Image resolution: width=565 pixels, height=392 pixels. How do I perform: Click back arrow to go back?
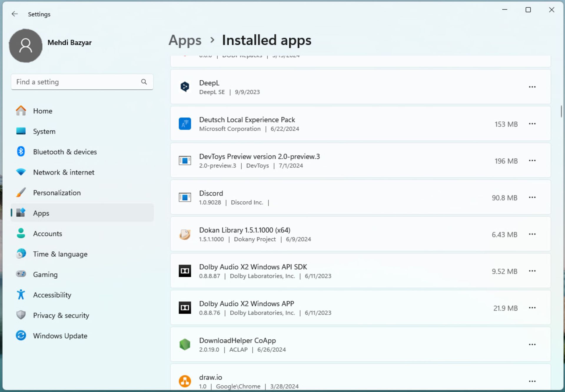14,14
